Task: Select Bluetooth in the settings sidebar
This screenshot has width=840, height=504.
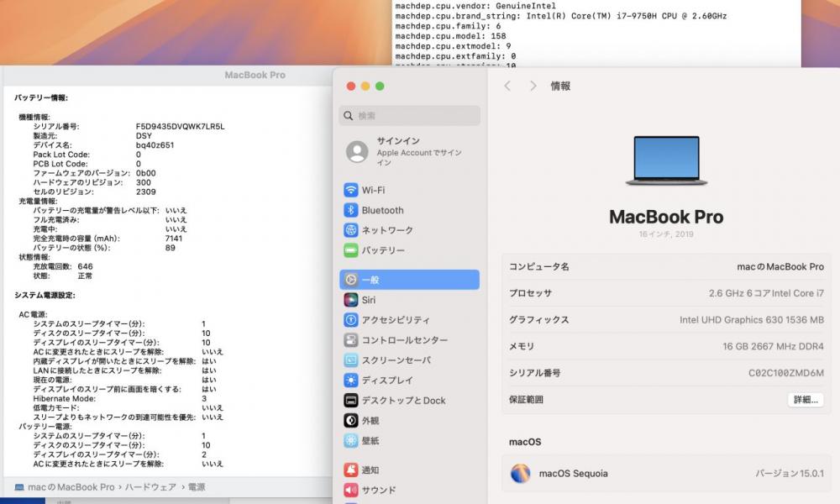Action: (x=409, y=210)
